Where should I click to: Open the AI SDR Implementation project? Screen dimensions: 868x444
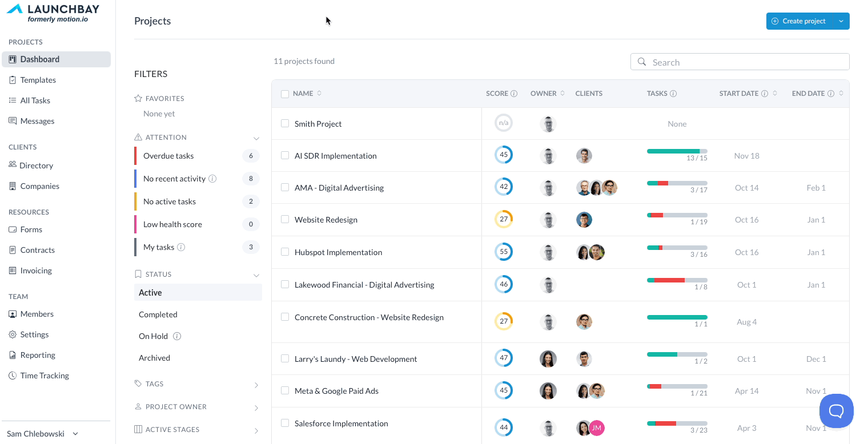click(335, 156)
